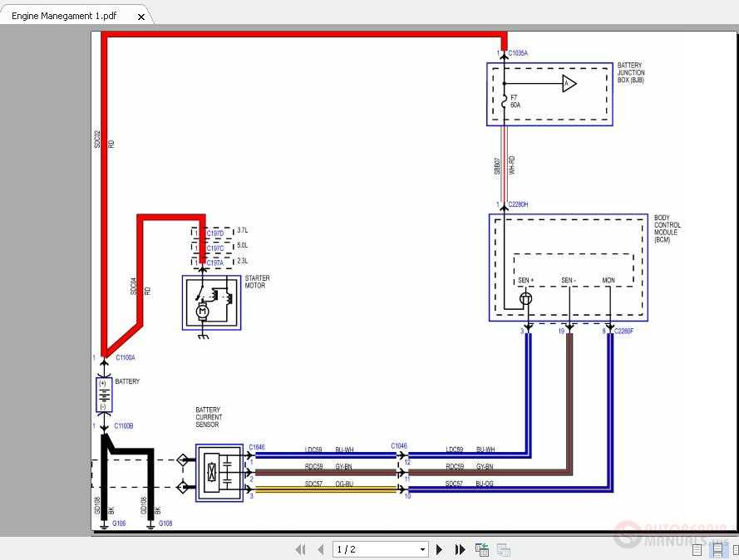Viewport: 739px width, 560px height.
Task: Click the SDC04 wire label
Action: point(133,287)
